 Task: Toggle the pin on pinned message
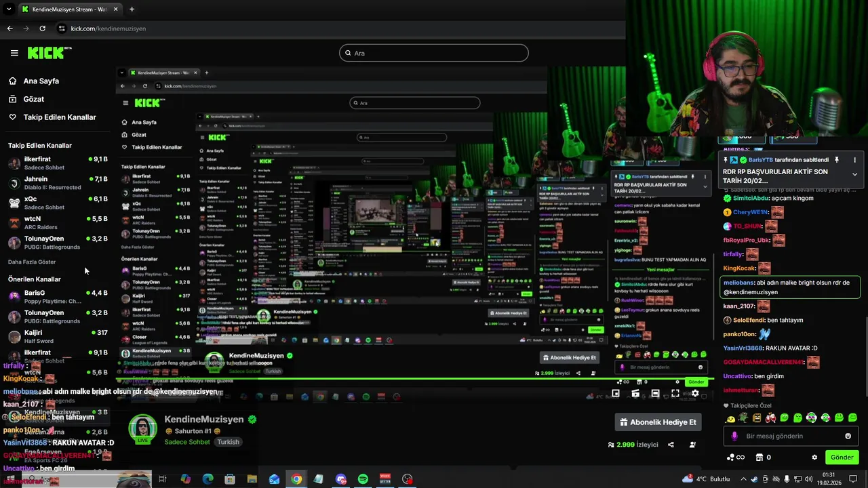coord(837,160)
